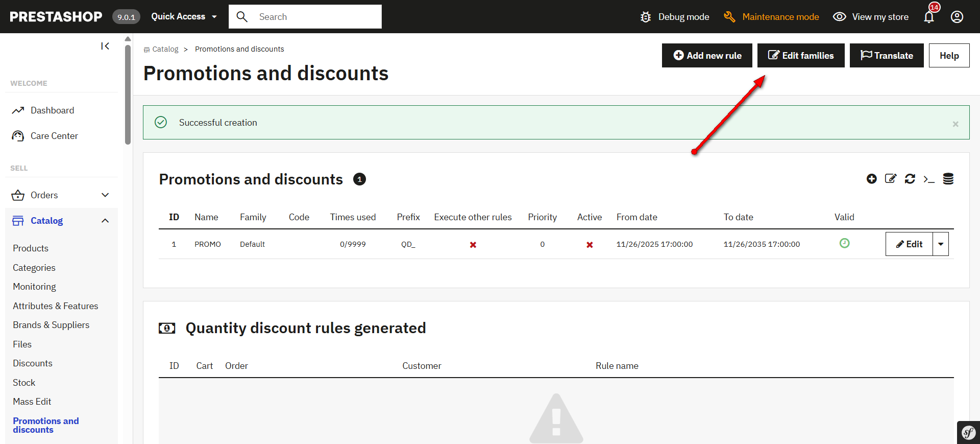
Task: Open dropdown arrow next to Edit button
Action: click(x=941, y=244)
